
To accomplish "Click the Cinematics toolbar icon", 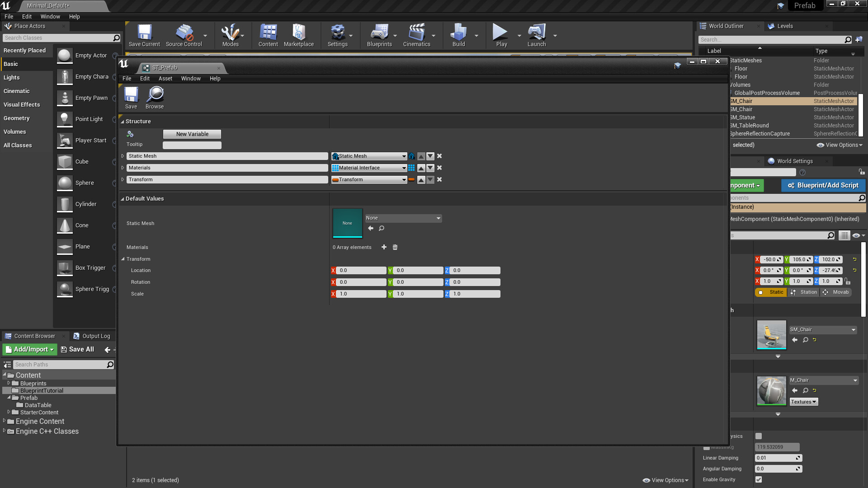I will (x=416, y=35).
